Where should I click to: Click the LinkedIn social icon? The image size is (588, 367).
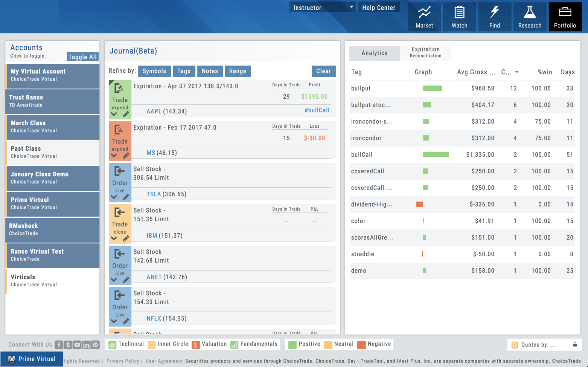[86, 345]
